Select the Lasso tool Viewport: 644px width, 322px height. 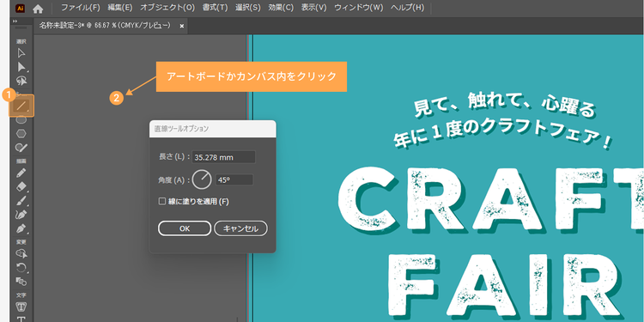coord(21,81)
